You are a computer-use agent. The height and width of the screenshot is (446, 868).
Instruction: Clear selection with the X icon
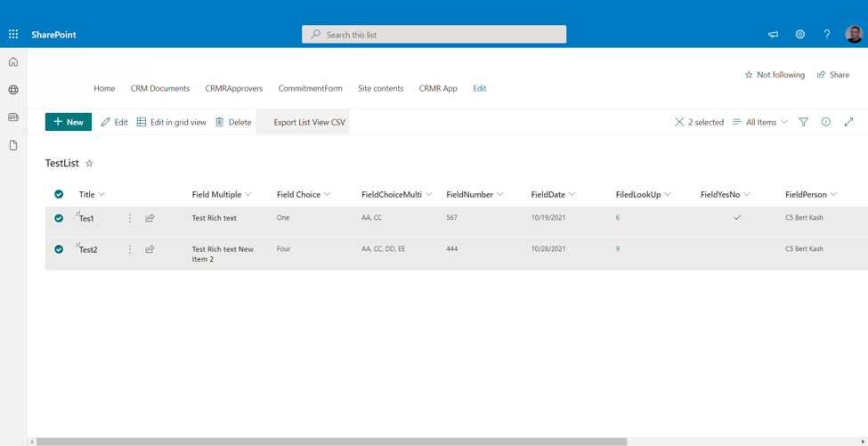(x=679, y=122)
